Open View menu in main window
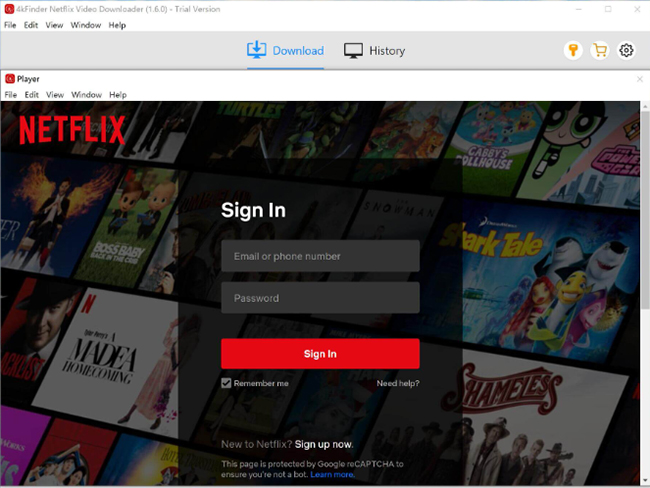The width and height of the screenshot is (650, 488). point(54,25)
